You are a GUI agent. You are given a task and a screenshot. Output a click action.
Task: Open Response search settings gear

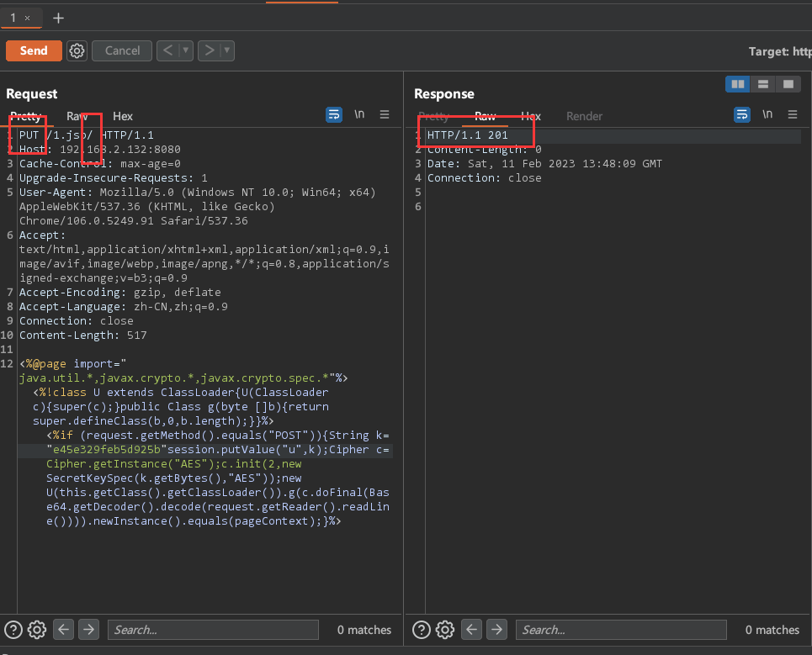[445, 630]
